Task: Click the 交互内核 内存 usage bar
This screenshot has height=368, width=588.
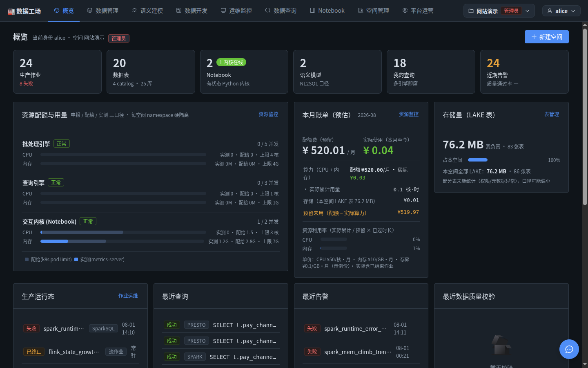Action: (122, 241)
